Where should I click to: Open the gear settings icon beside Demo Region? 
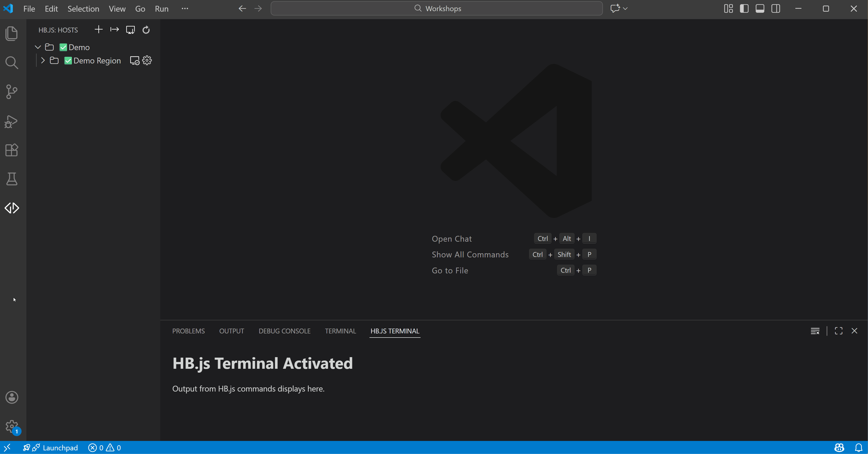(x=146, y=61)
